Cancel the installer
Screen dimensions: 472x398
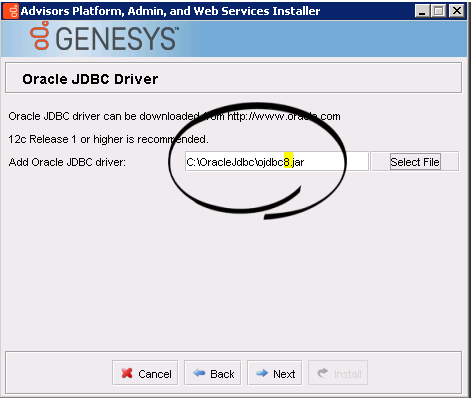pyautogui.click(x=145, y=373)
